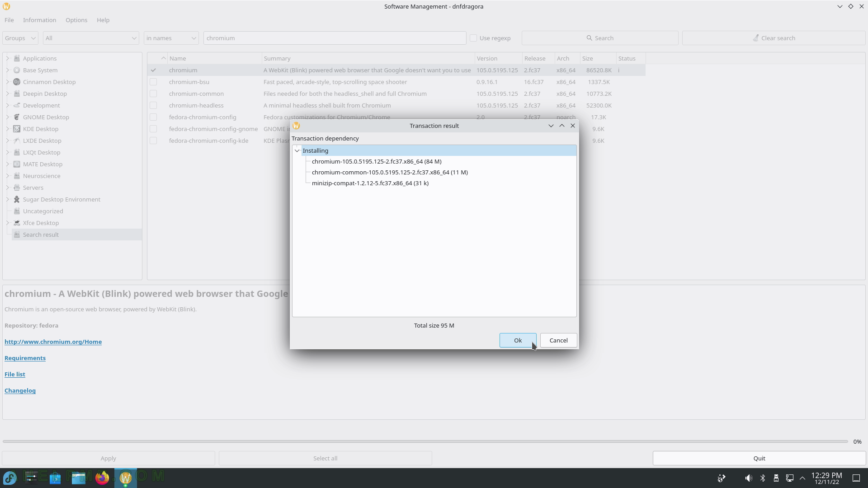Screen dimensions: 868x488
Task: Open the File menu
Action: (9, 20)
